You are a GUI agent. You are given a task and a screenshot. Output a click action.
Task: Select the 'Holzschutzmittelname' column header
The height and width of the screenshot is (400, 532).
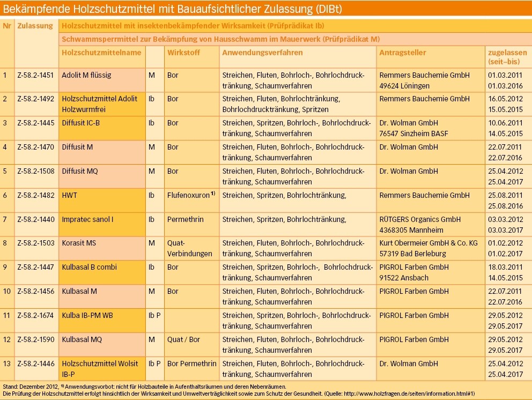tap(101, 53)
